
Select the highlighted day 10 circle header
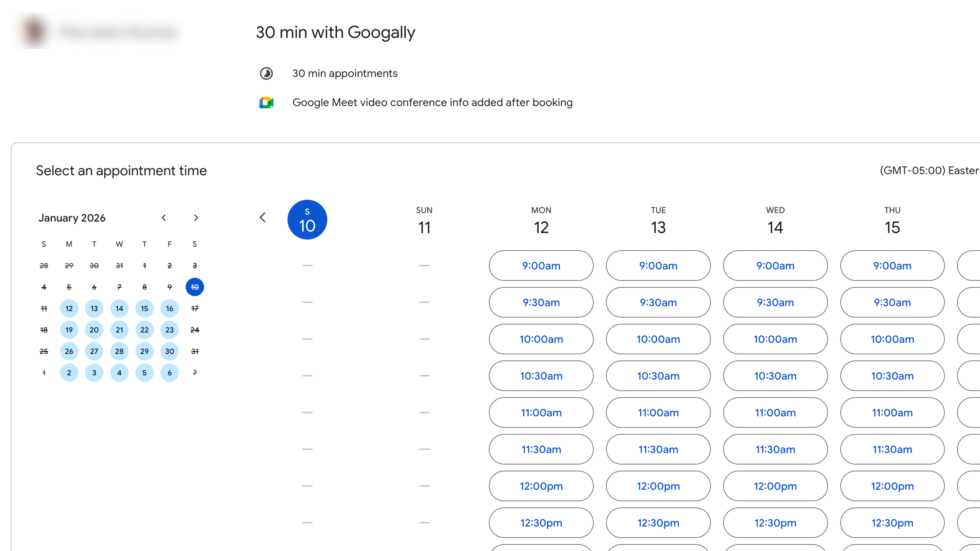(x=307, y=220)
